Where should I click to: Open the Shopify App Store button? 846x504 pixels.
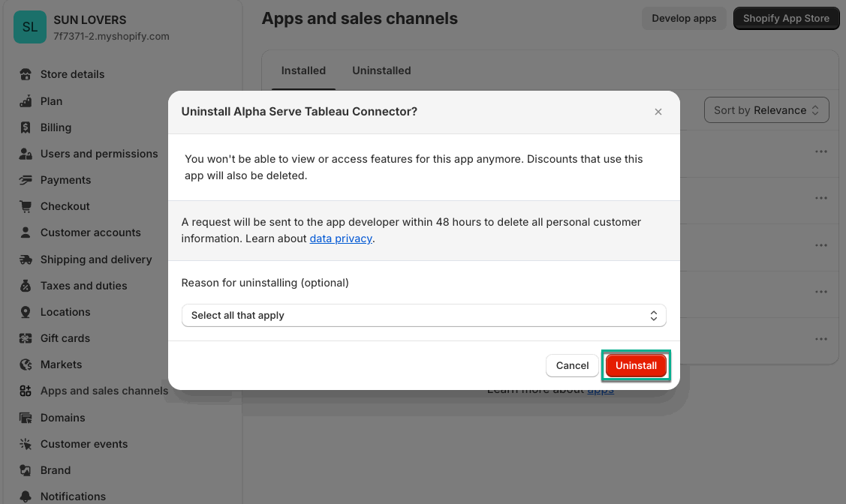[x=786, y=19]
